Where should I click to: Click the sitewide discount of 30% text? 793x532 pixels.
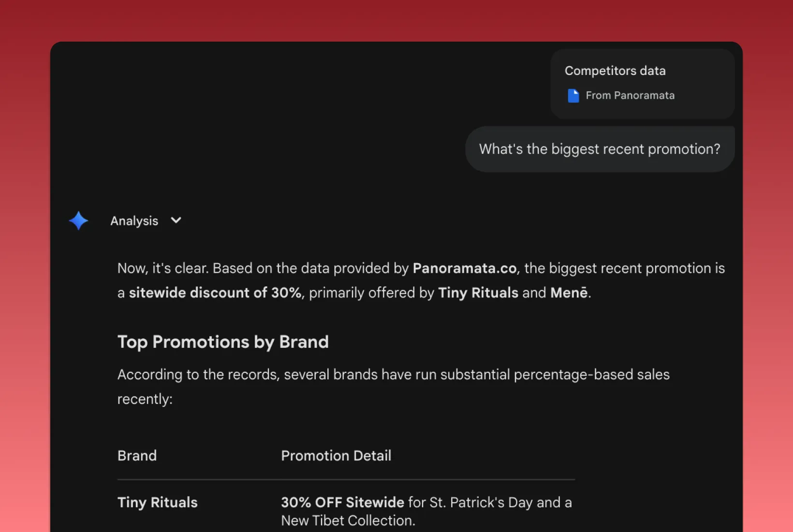[x=215, y=293]
